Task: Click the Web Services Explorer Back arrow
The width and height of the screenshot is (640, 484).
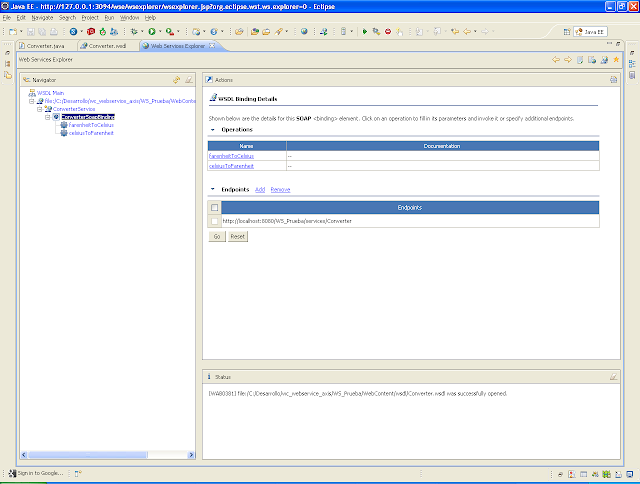Action: pyautogui.click(x=556, y=60)
